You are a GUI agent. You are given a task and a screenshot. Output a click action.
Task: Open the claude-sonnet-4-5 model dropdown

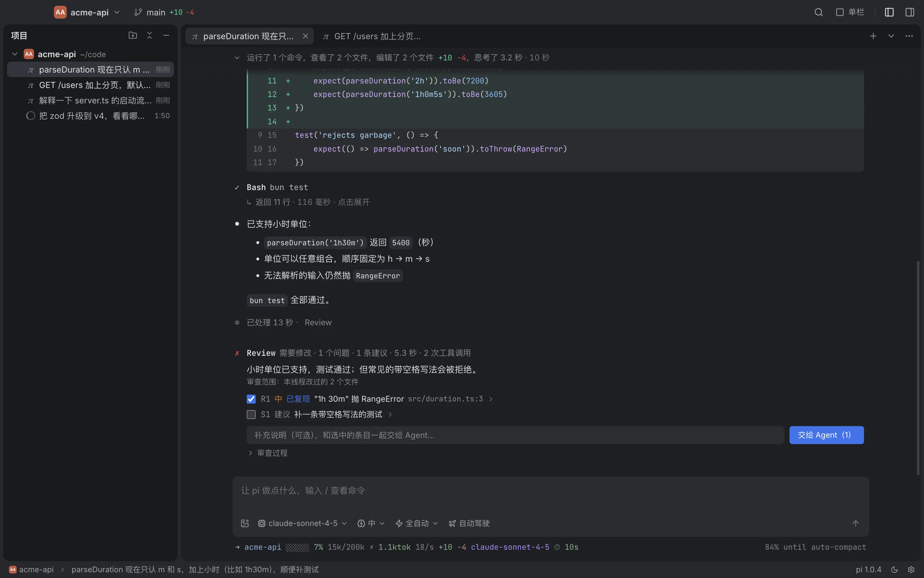pos(303,523)
